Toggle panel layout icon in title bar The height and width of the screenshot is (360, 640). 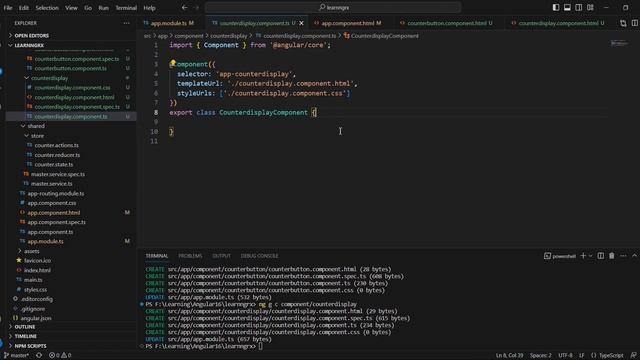[567, 7]
